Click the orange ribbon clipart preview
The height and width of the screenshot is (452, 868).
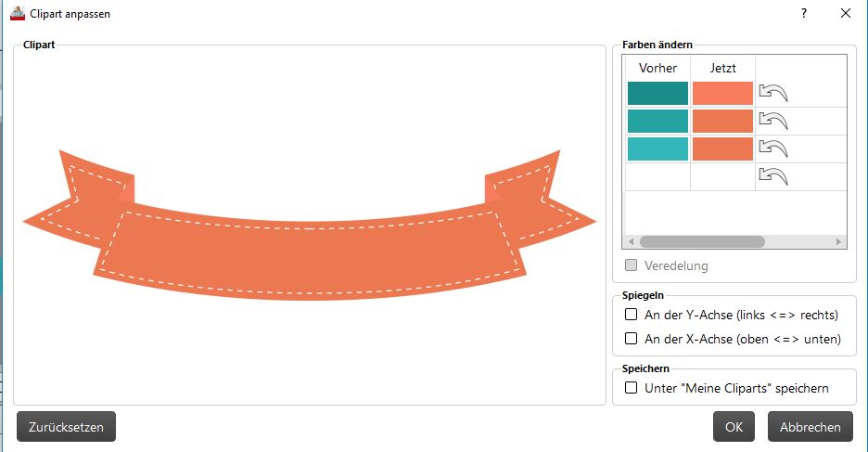tap(310, 251)
